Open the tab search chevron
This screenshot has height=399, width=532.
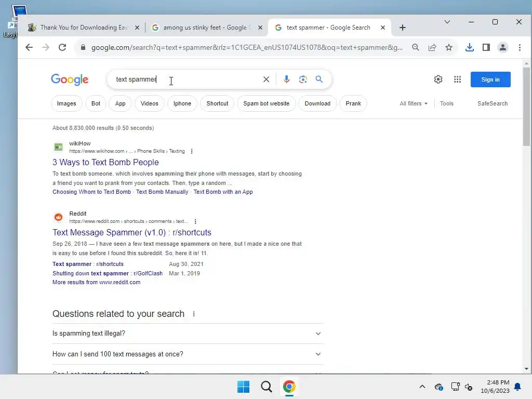tap(447, 22)
